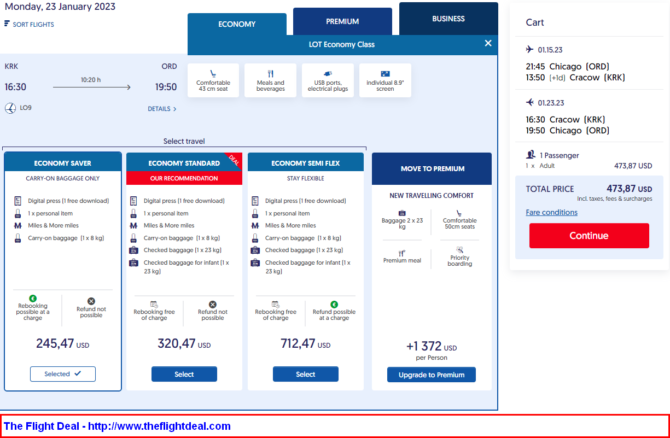670x438 pixels.
Task: Click the carry-on baggage icon in Economy Saver
Action: tap(18, 238)
